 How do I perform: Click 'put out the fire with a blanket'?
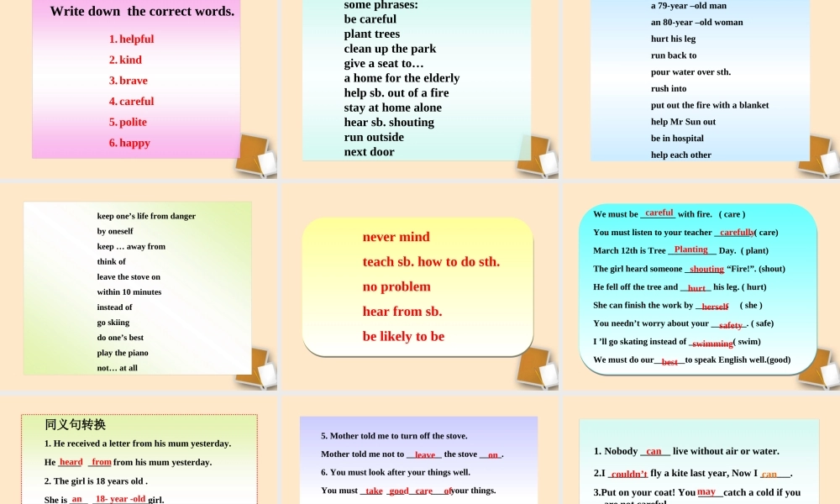710,105
